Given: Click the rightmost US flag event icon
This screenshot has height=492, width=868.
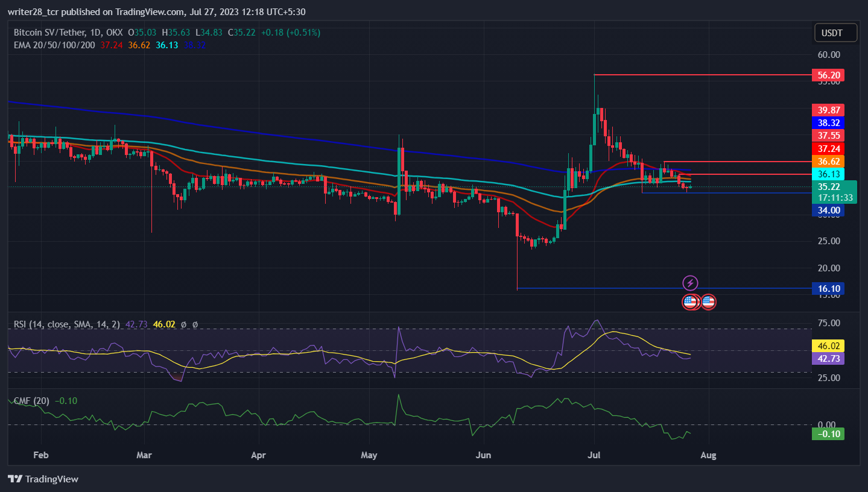Looking at the screenshot, I should point(708,302).
